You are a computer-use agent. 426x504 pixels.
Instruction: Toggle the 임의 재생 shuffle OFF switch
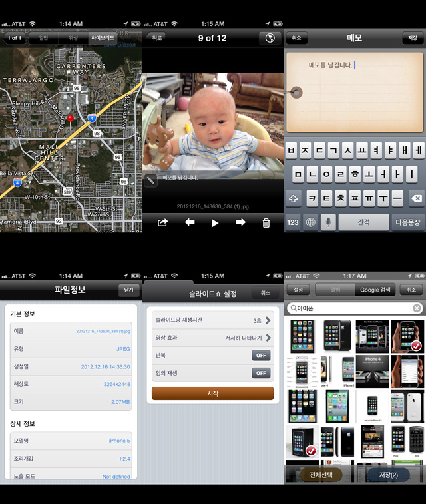click(261, 373)
